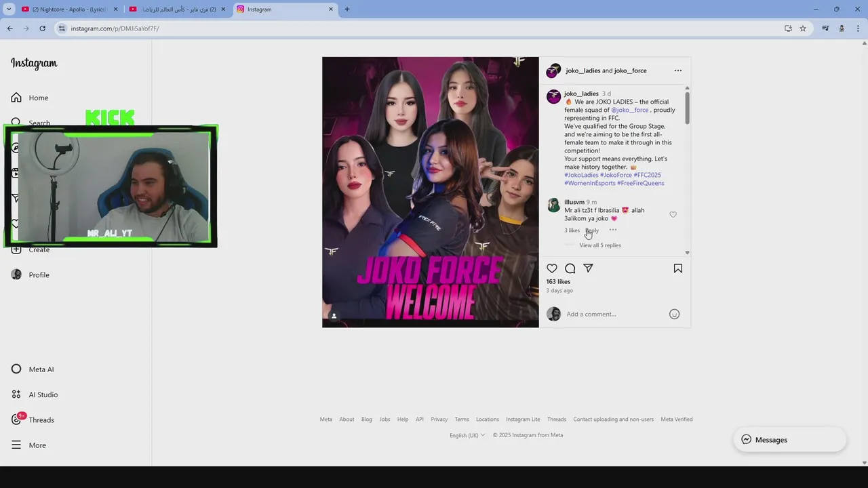Open Threads in the sidebar
The height and width of the screenshot is (488, 868).
tap(33, 420)
